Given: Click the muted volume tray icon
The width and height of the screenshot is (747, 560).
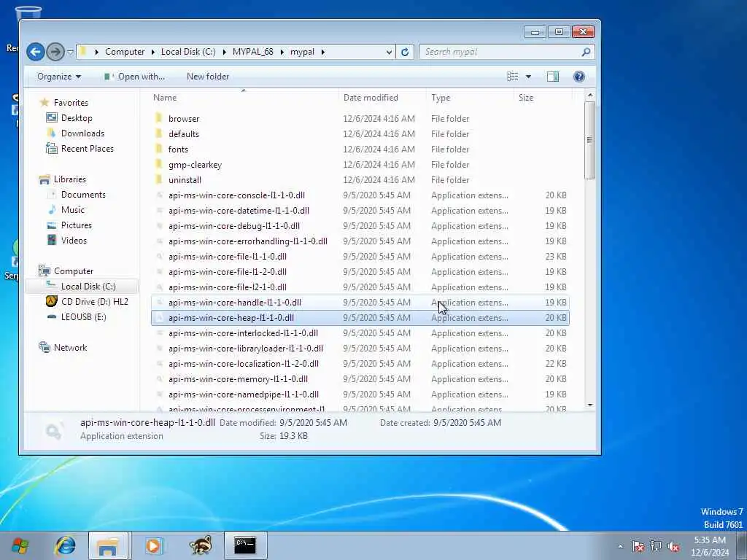Looking at the screenshot, I should click(673, 546).
